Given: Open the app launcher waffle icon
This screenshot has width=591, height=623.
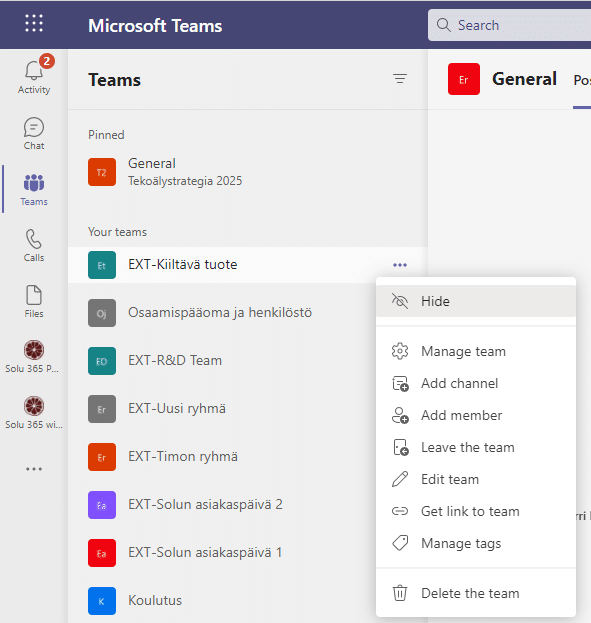Looking at the screenshot, I should tap(34, 23).
